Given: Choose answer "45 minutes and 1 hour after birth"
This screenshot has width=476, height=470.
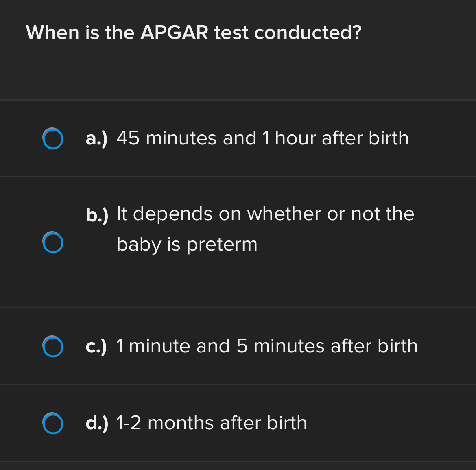Looking at the screenshot, I should (x=262, y=138).
